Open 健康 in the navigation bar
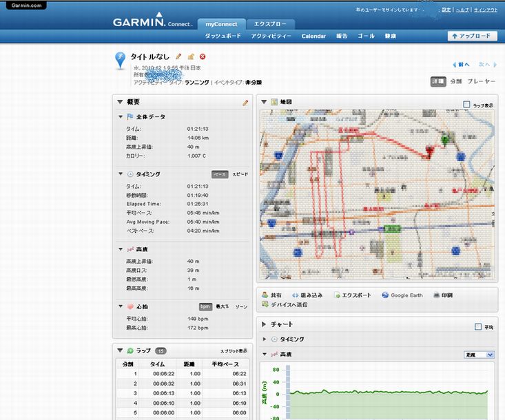 (x=391, y=36)
